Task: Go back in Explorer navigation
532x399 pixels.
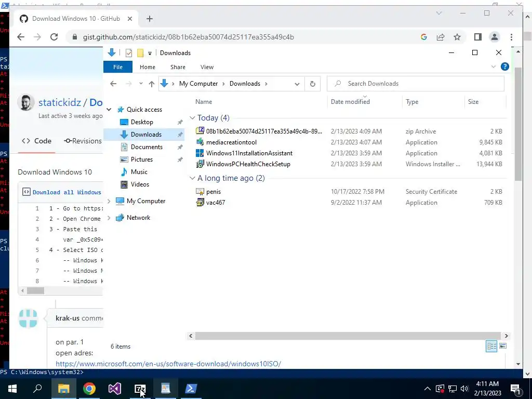Action: (x=113, y=84)
